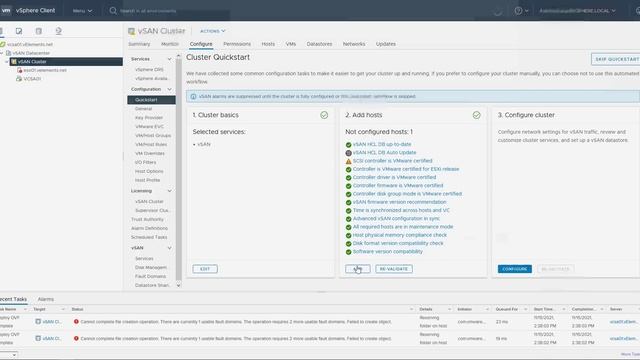Screen dimensions: 640x360
Task: Open vSphere DRS settings
Action: [x=149, y=70]
